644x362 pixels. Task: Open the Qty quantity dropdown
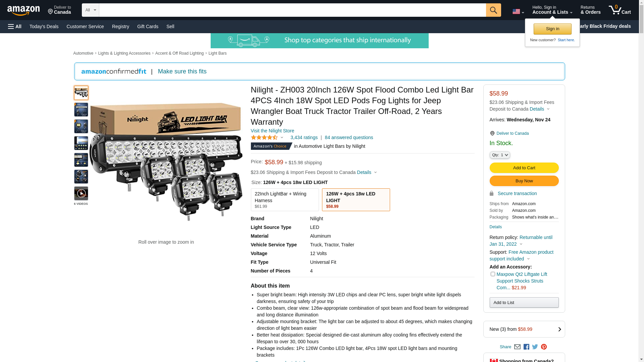pos(500,155)
